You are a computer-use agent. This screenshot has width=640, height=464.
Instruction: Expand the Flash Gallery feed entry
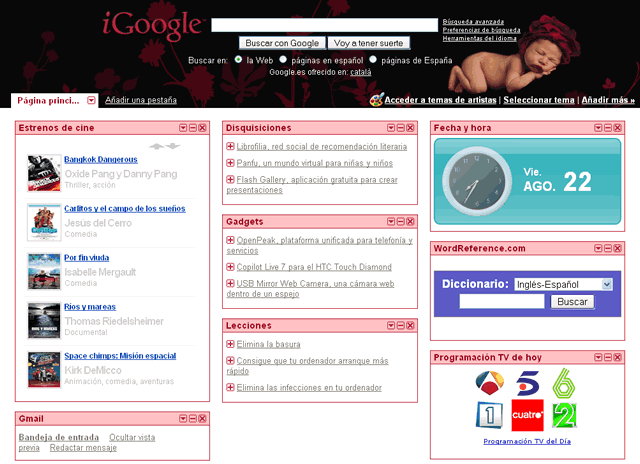[230, 179]
